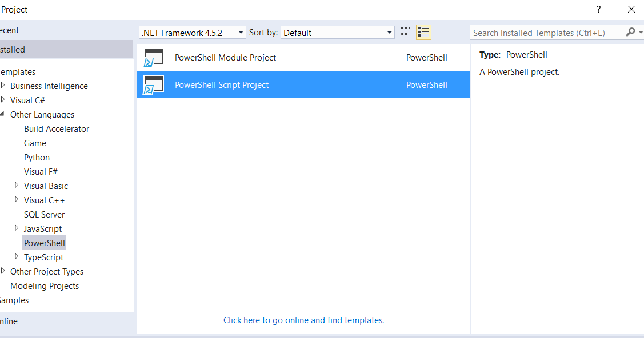Expand the Visual Basic node

(x=17, y=186)
